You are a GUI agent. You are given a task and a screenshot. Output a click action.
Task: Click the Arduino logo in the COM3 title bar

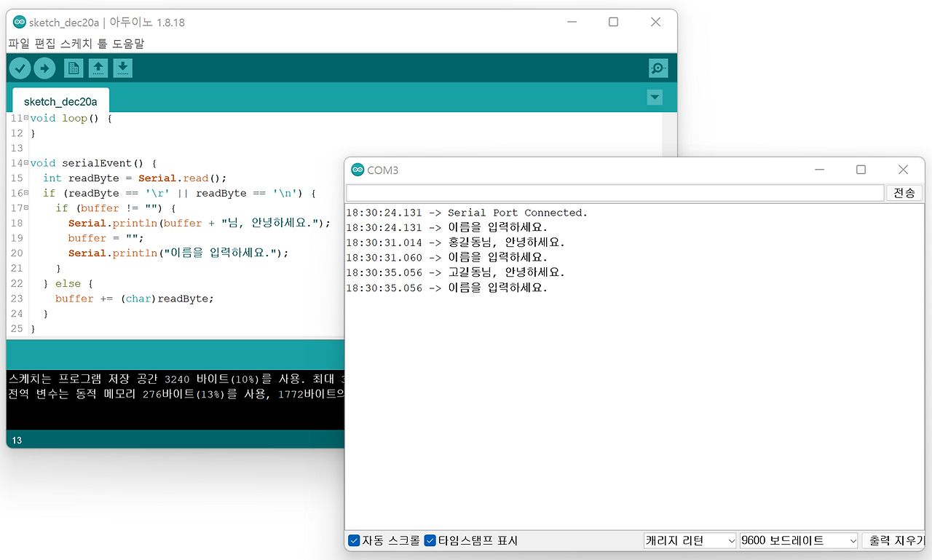tap(358, 169)
